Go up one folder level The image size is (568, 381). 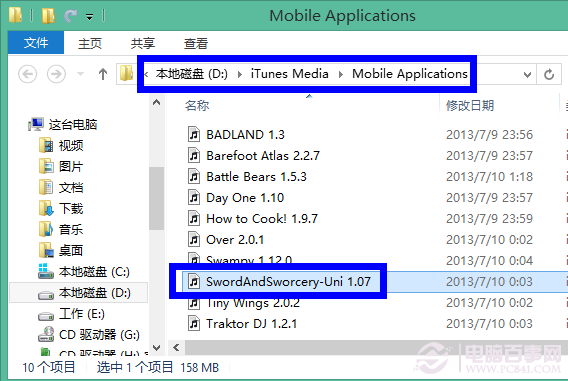pos(103,74)
